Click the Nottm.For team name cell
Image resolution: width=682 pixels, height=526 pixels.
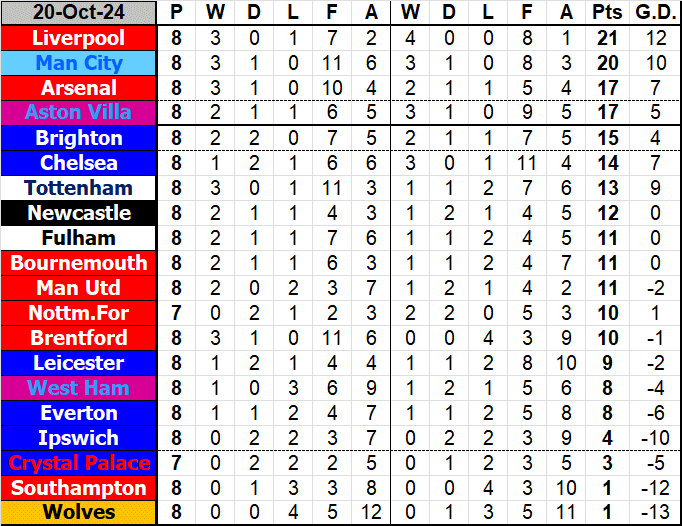tap(79, 313)
